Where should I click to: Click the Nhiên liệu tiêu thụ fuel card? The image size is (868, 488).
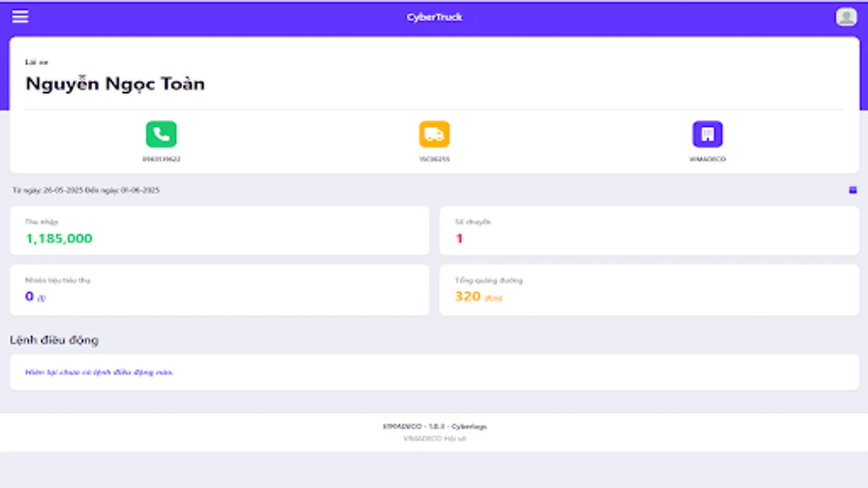tap(219, 290)
